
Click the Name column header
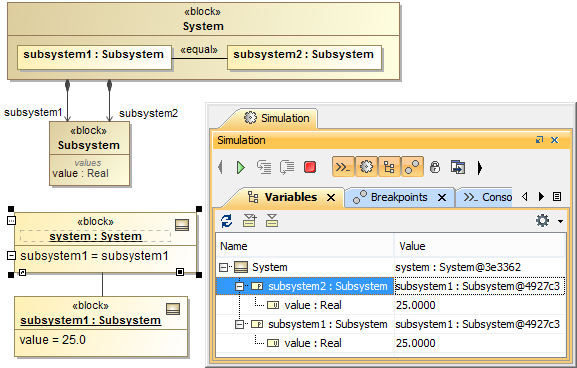point(305,246)
